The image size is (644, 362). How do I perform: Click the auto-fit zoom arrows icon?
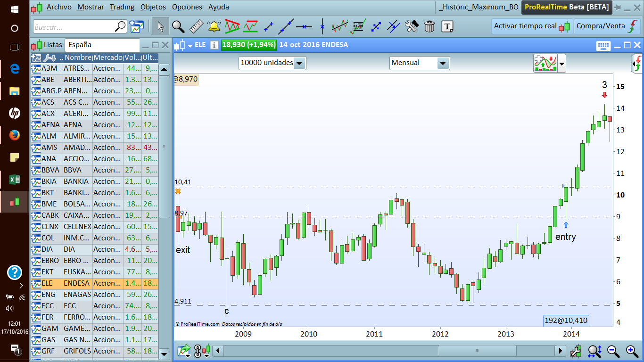pyautogui.click(x=594, y=351)
